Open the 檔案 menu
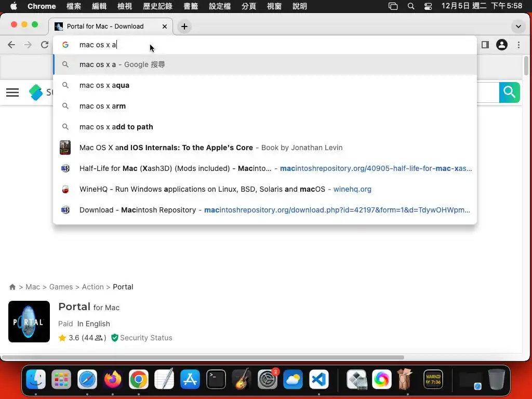532x399 pixels. pos(74,6)
